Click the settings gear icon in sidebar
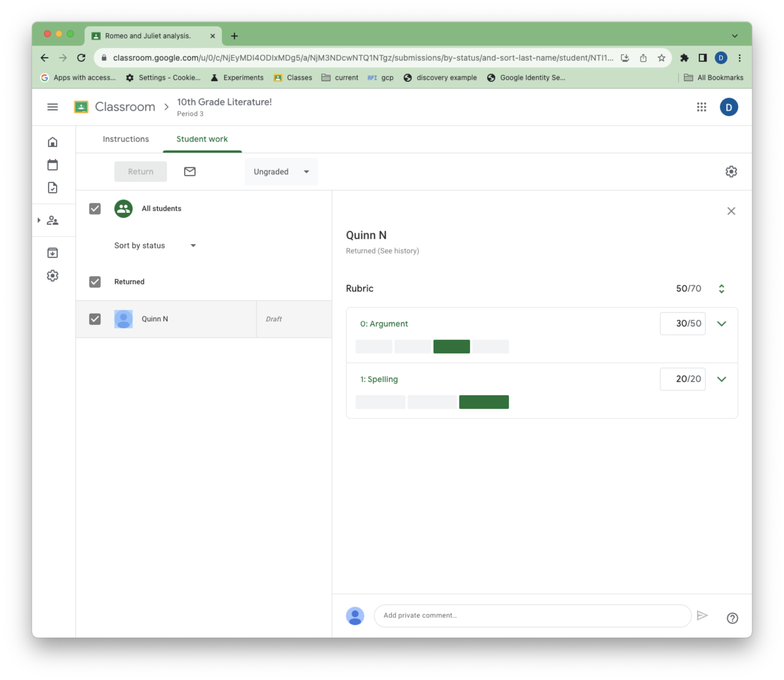Viewport: 784px width, 680px height. [x=53, y=275]
